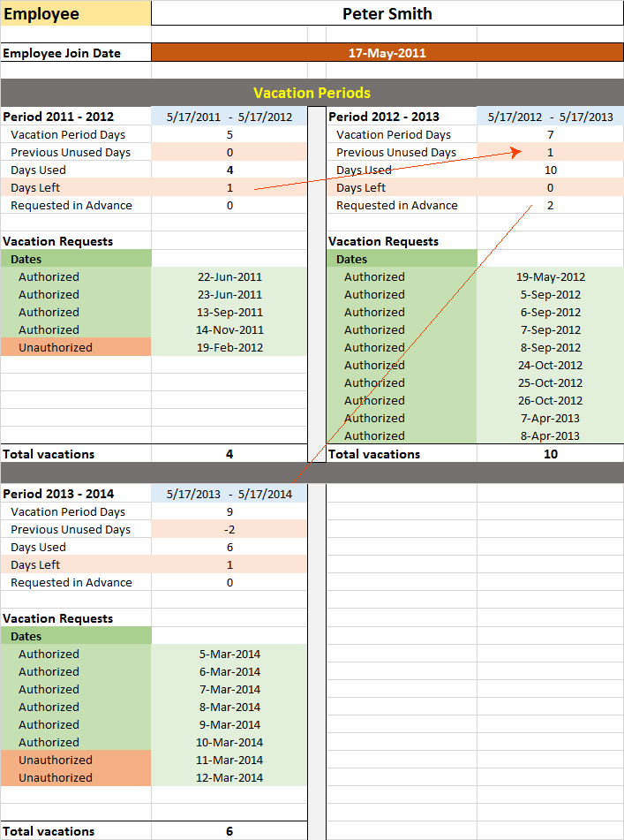This screenshot has height=840, width=624.
Task: Click the Vacation Periods header banner
Action: pyautogui.click(x=312, y=93)
